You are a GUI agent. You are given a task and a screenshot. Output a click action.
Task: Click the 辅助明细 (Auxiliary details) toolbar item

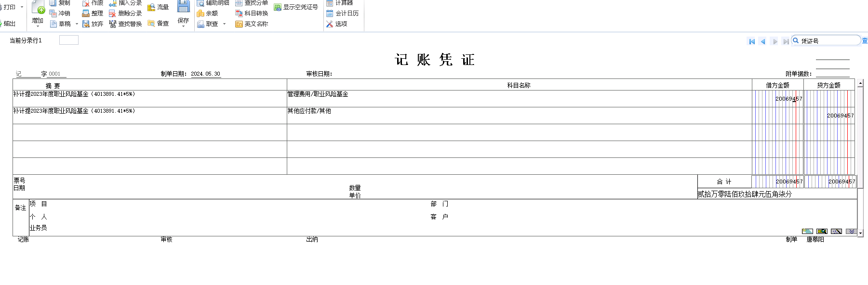click(x=213, y=3)
